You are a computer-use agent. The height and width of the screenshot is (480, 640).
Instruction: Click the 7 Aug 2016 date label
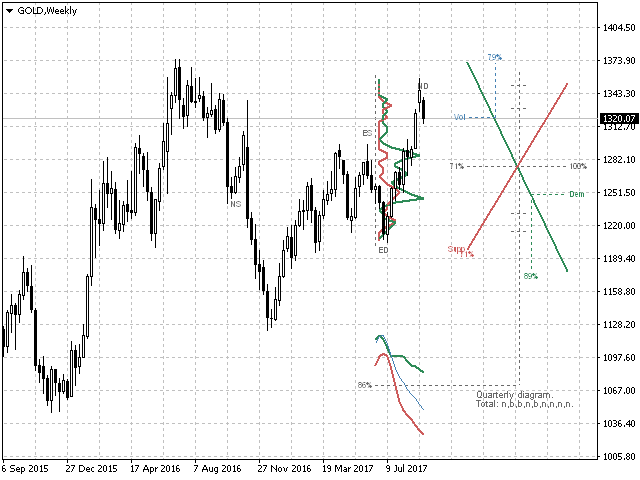[x=218, y=469]
